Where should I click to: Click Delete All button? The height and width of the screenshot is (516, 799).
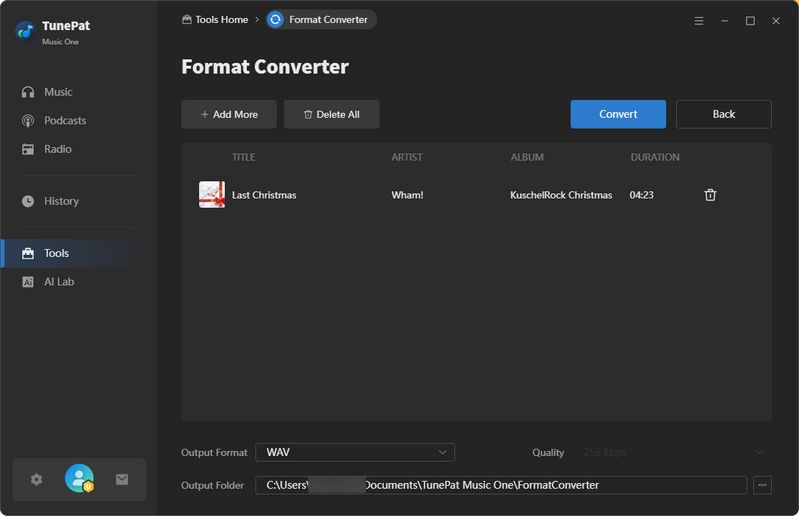pyautogui.click(x=332, y=115)
